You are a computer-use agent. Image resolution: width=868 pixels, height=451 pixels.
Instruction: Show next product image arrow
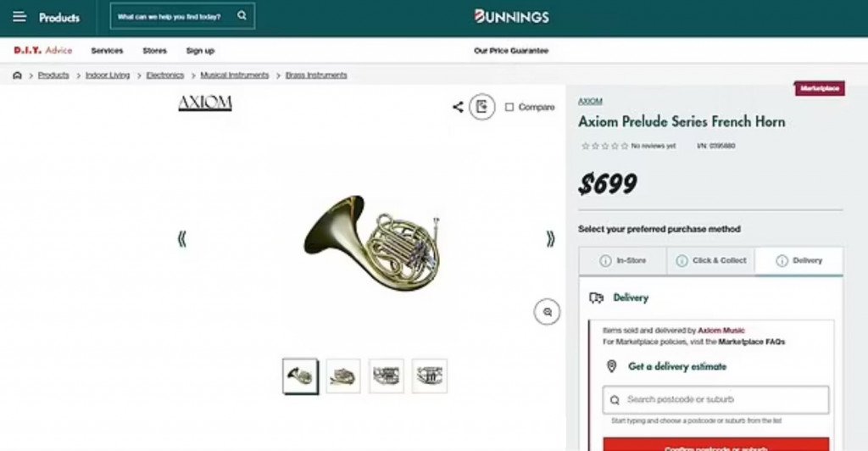550,238
